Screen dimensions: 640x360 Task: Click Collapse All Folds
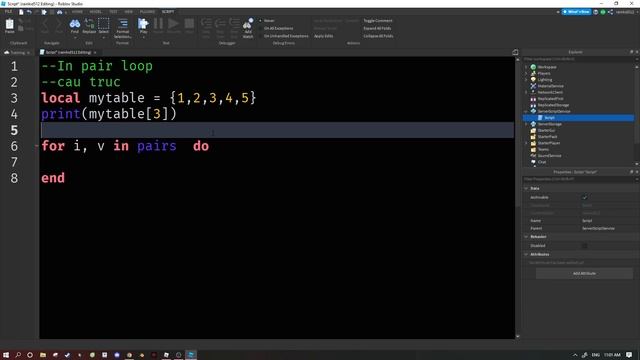[x=378, y=36]
